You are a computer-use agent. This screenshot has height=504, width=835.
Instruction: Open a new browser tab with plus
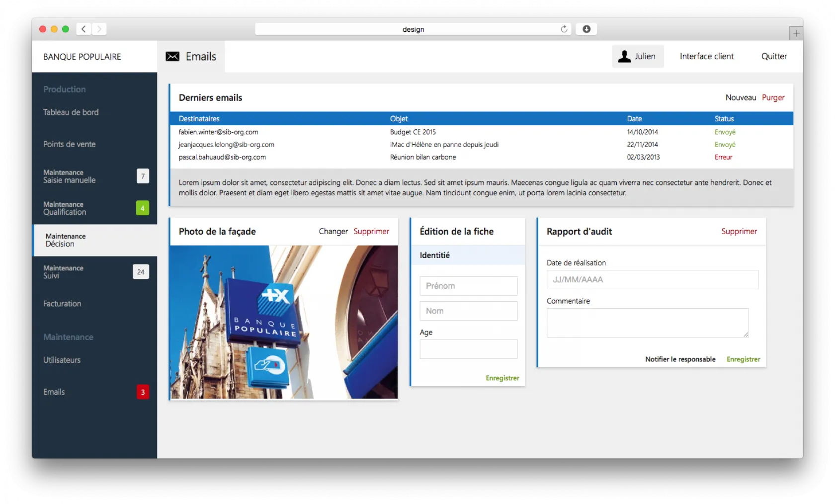pyautogui.click(x=796, y=33)
